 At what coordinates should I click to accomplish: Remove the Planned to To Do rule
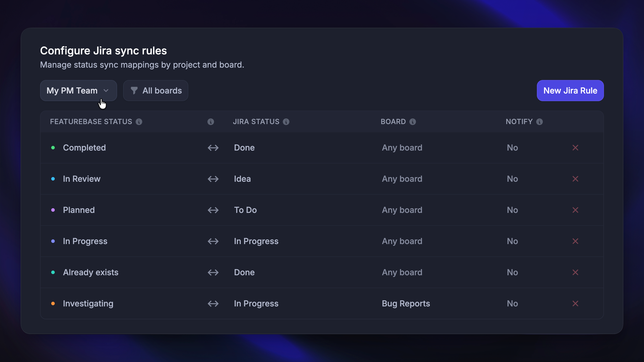coord(575,210)
